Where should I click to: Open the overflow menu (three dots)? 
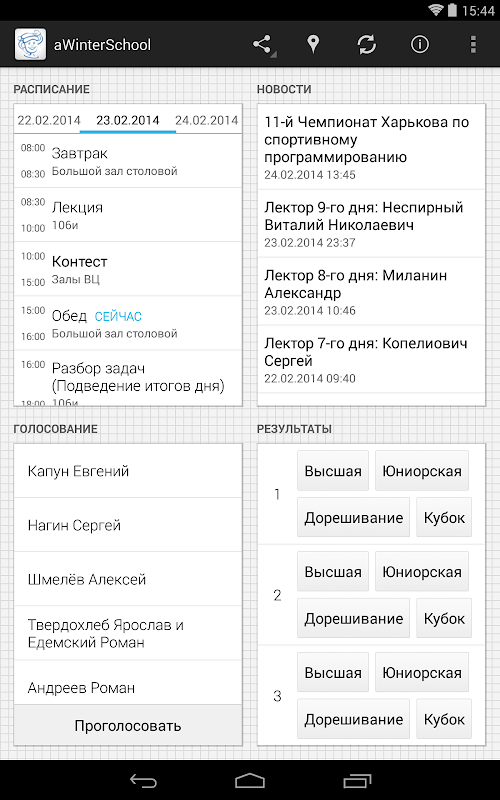pos(473,45)
